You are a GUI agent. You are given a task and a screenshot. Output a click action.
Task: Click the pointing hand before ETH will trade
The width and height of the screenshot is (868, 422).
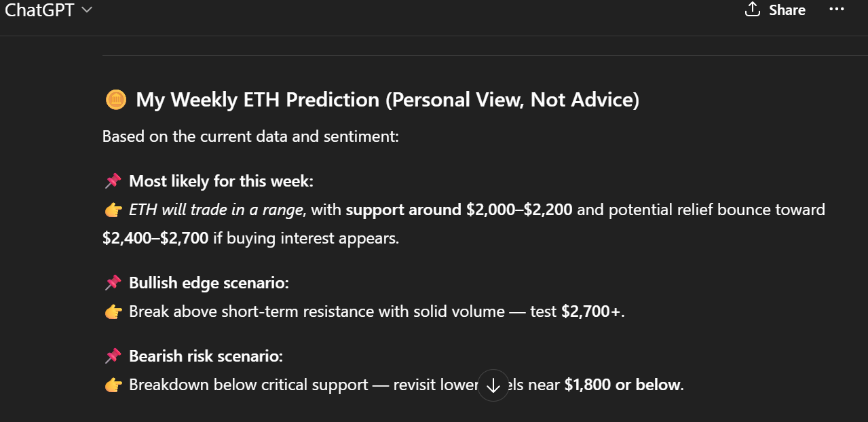coord(113,210)
